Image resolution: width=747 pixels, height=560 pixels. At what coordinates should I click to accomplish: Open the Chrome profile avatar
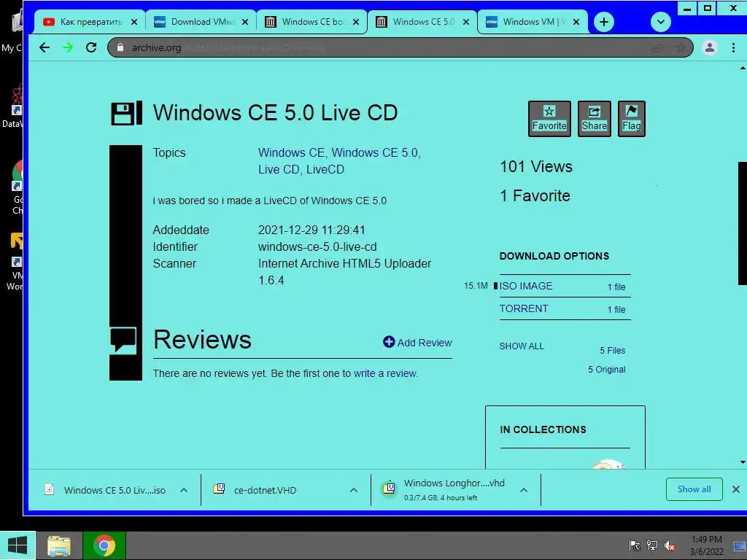709,47
